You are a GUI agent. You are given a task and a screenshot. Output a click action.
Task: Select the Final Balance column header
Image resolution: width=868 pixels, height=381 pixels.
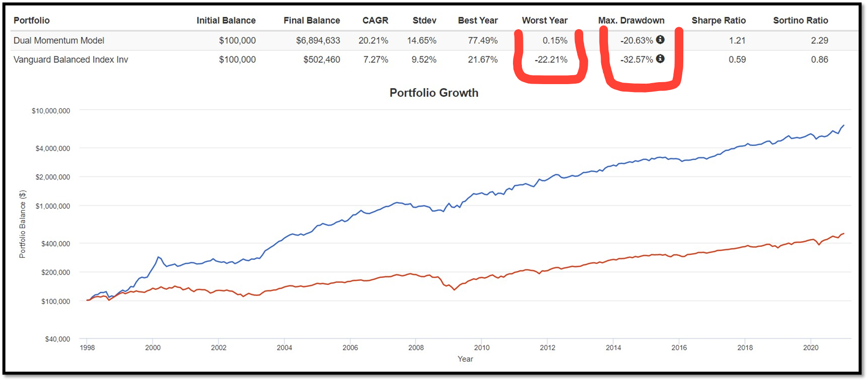[311, 20]
